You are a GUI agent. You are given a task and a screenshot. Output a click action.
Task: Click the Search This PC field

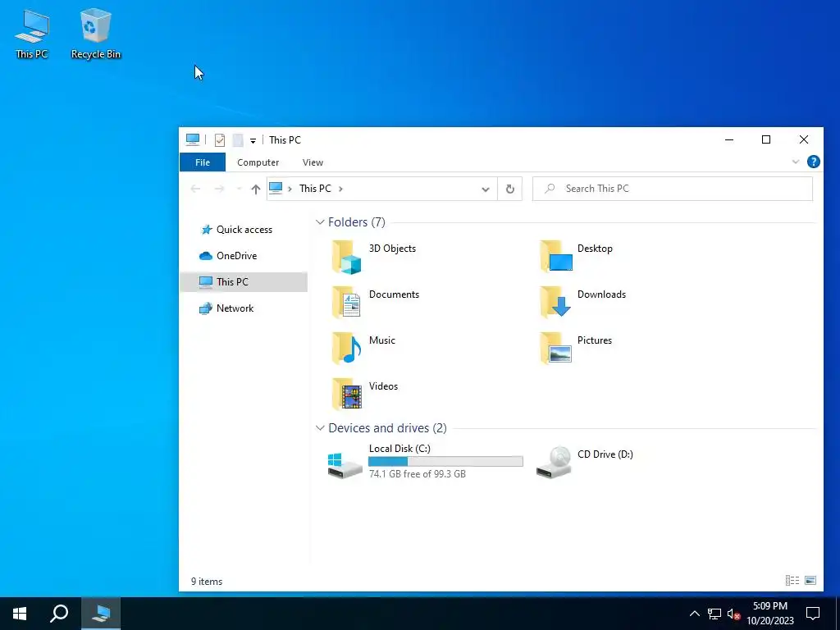point(673,189)
